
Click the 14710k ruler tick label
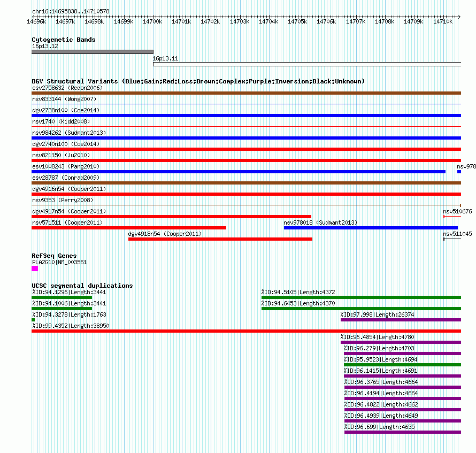click(x=443, y=21)
